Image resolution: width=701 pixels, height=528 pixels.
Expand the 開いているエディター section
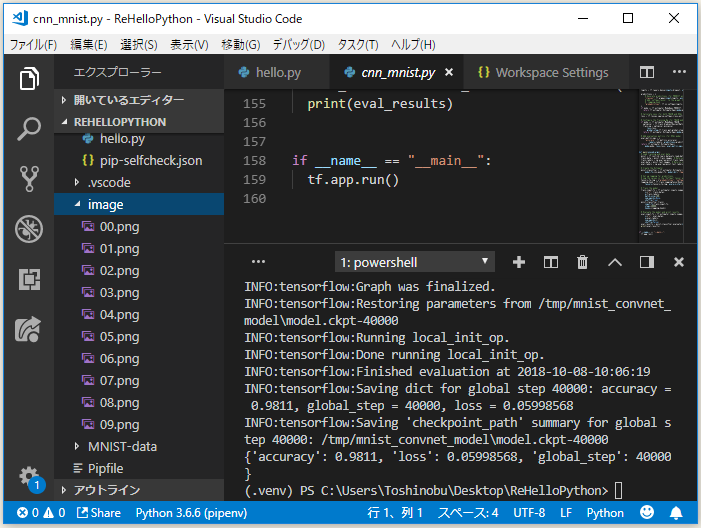point(139,100)
